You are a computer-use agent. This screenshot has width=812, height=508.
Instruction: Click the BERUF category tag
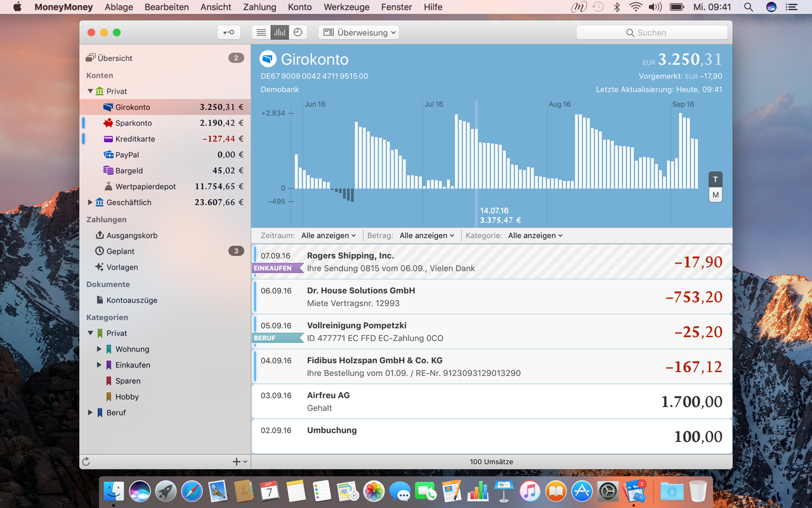[277, 338]
